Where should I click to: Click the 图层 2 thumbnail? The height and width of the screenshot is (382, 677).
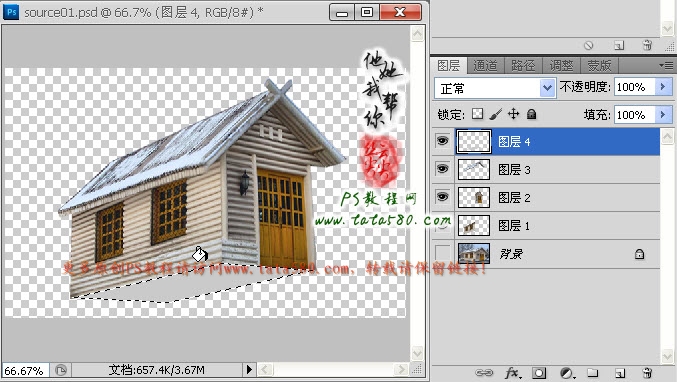point(474,197)
